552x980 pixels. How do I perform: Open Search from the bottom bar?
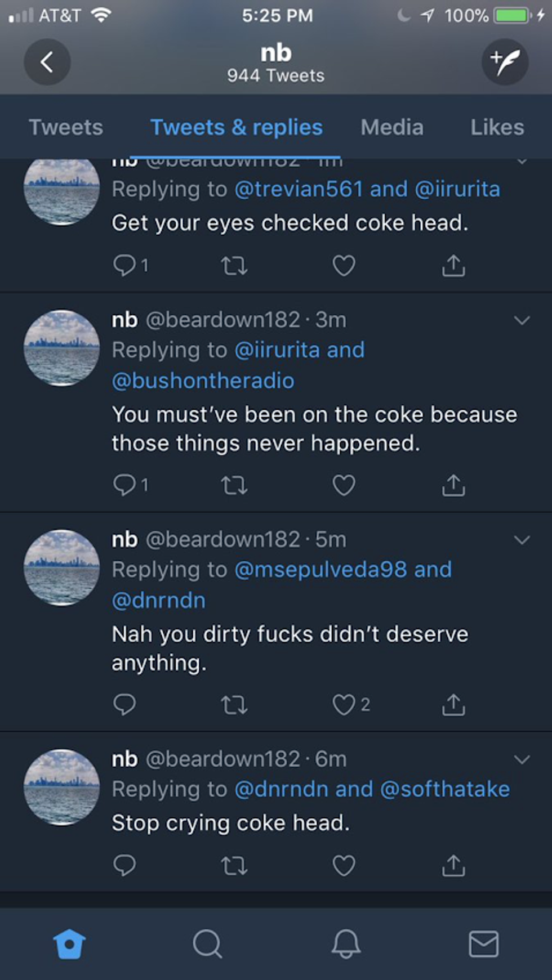(207, 944)
